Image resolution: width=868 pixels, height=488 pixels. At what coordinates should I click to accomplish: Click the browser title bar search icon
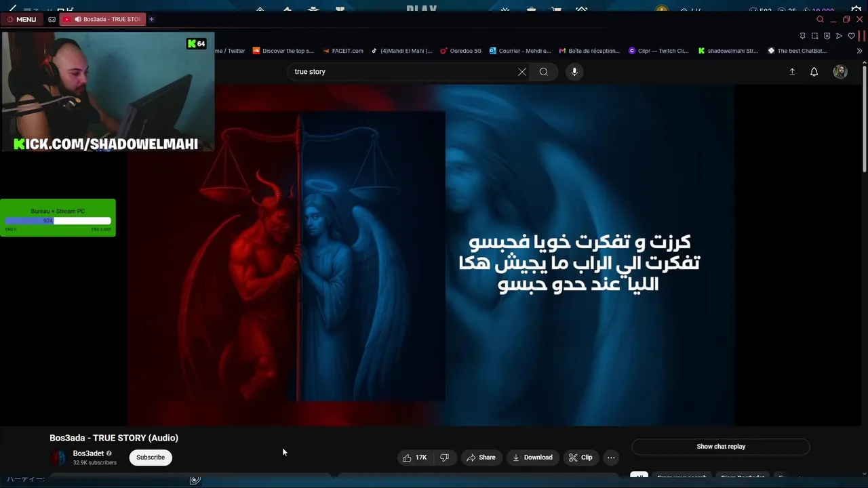(820, 19)
